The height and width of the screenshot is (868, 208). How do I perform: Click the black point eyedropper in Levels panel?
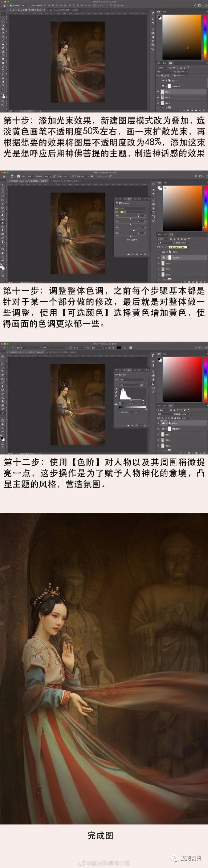[116, 389]
